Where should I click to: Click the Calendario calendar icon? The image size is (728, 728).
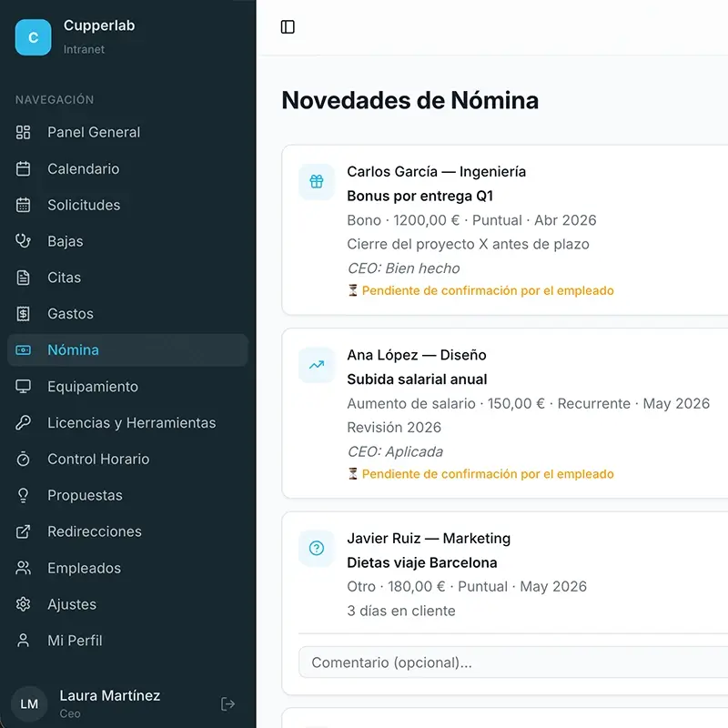point(23,168)
